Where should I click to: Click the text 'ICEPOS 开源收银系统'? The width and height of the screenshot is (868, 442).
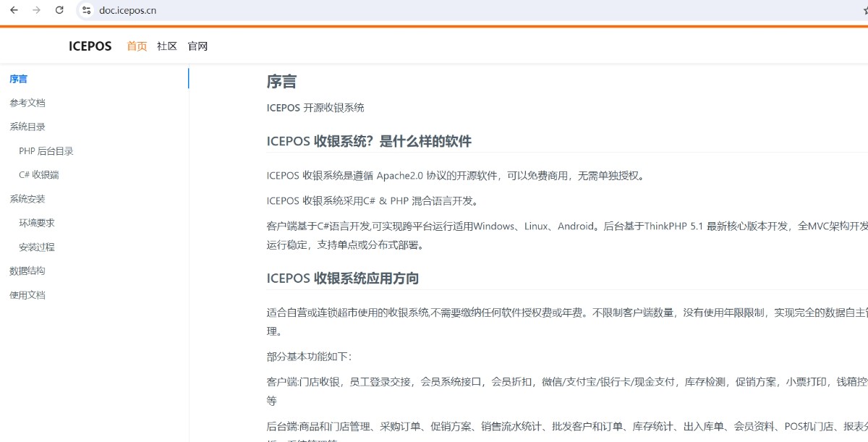click(x=315, y=108)
